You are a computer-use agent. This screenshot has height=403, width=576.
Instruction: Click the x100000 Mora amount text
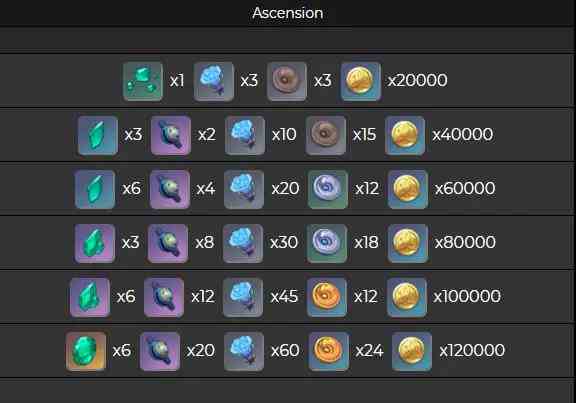pos(467,296)
